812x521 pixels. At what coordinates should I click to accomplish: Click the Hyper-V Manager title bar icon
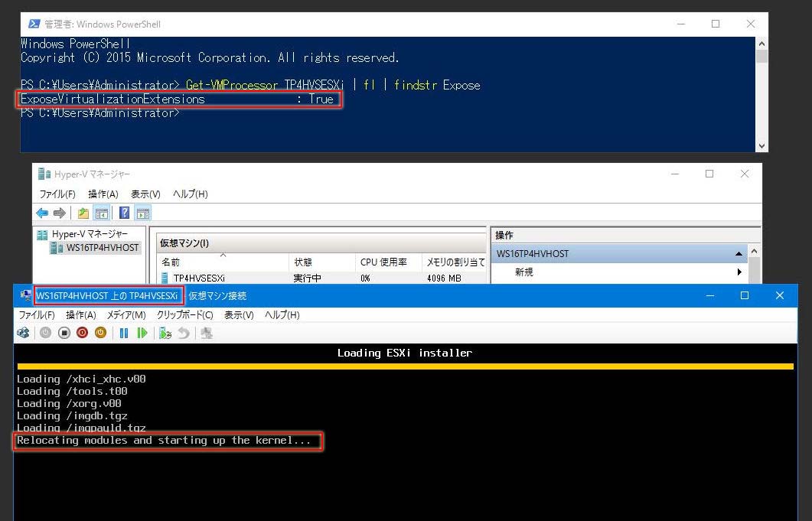pyautogui.click(x=44, y=174)
